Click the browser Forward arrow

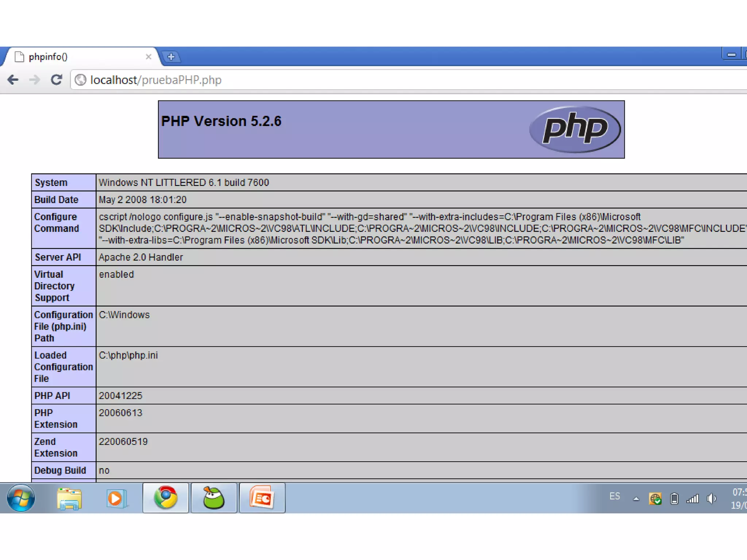point(35,79)
